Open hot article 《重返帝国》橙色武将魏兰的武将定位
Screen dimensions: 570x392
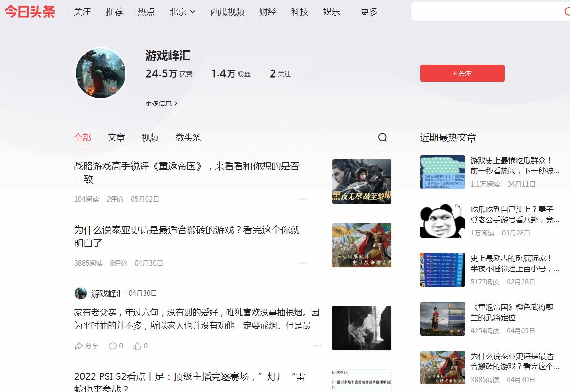512,312
